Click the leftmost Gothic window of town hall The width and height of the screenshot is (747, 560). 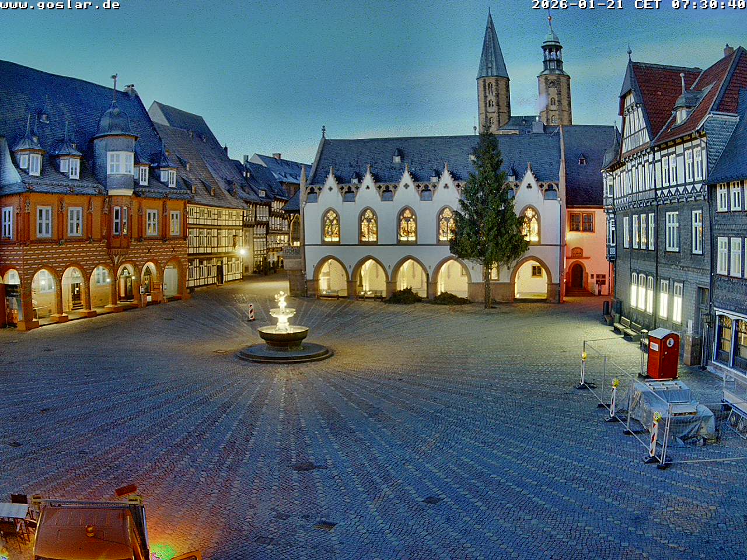[x=331, y=226]
